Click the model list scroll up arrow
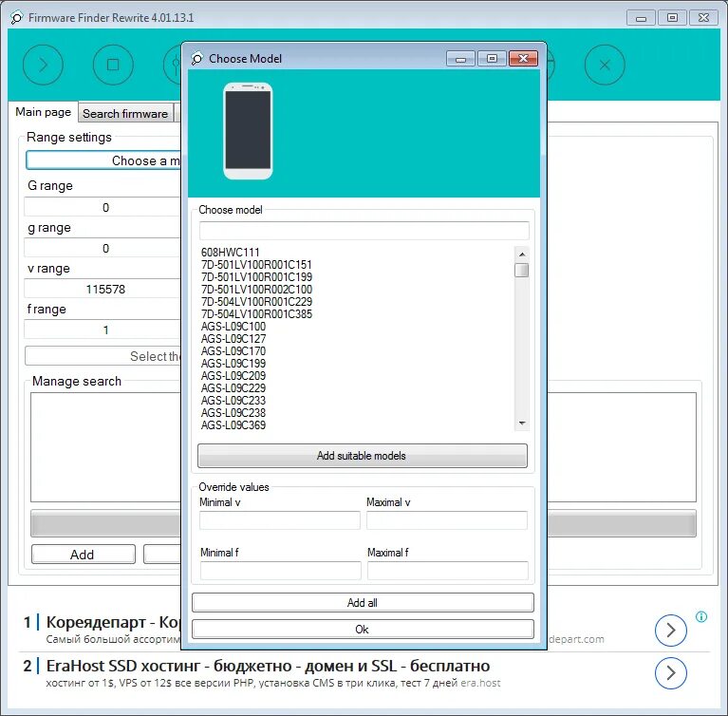728x716 pixels. click(x=522, y=254)
